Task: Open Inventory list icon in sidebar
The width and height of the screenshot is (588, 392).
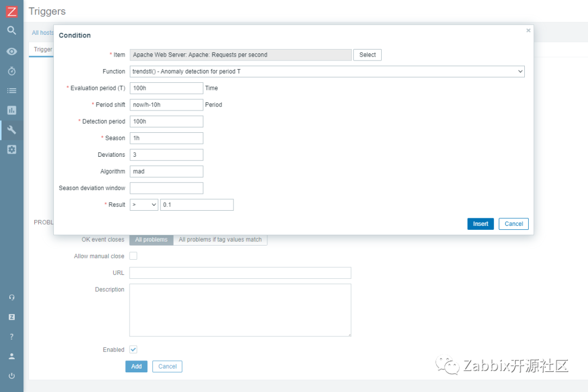Action: pos(11,90)
